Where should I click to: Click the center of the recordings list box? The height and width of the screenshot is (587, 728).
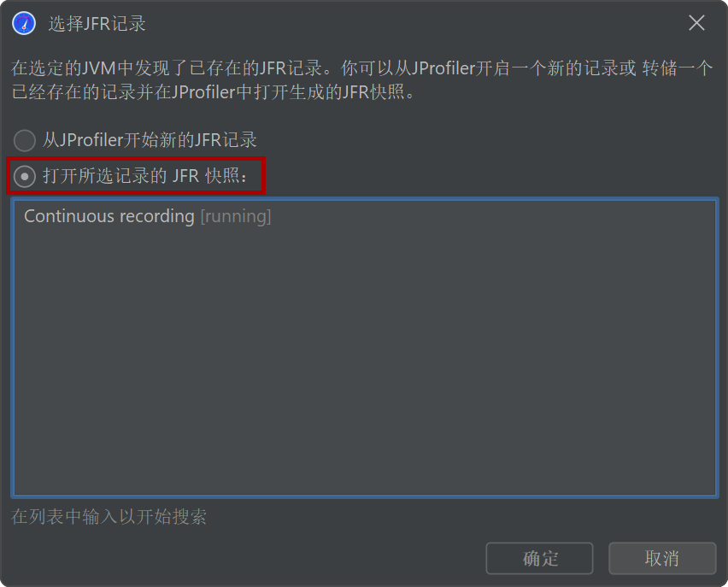click(365, 348)
